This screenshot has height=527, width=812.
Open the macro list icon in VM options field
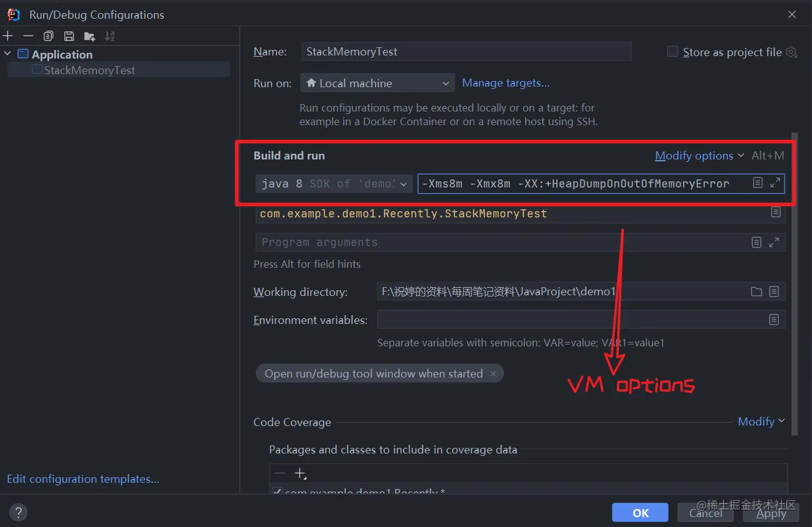coord(757,183)
